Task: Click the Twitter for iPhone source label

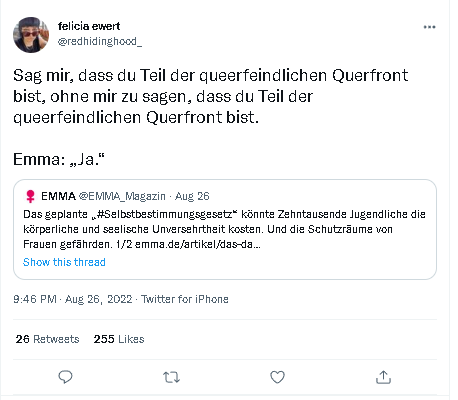Action: click(x=185, y=299)
